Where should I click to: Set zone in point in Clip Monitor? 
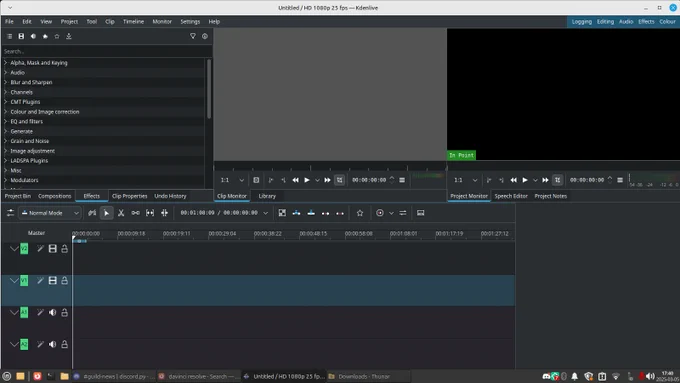click(x=271, y=180)
